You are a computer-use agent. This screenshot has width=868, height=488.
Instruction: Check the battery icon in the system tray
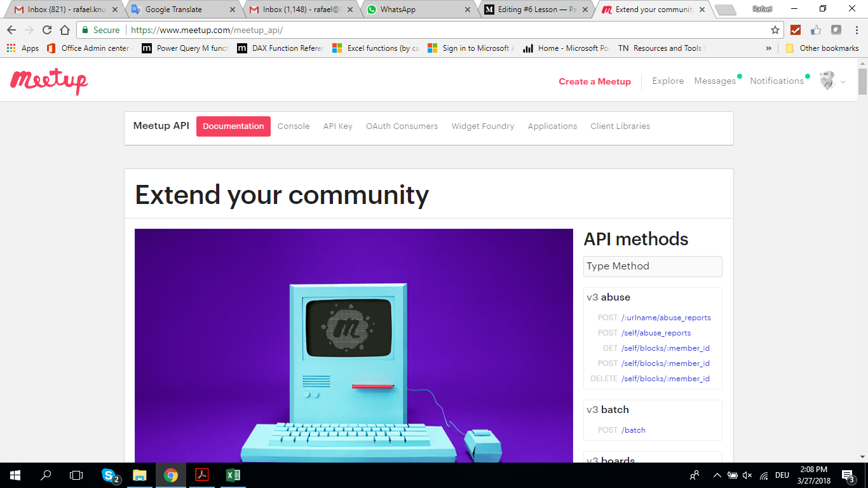tap(732, 475)
